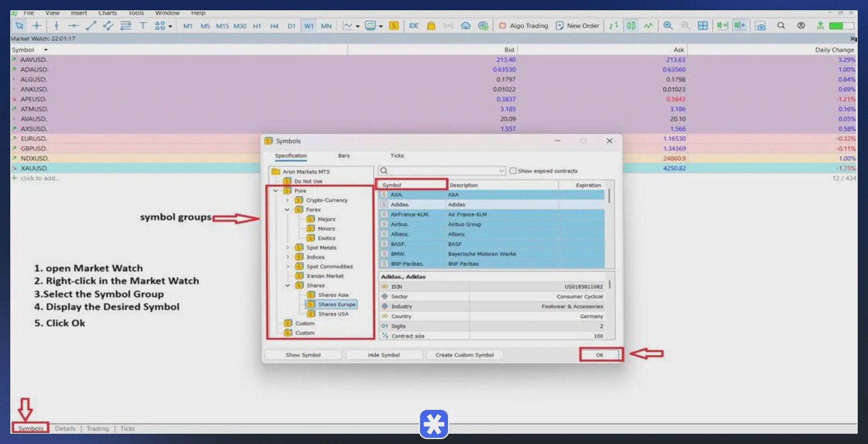Open the symbol search dropdown arrow
The image size is (868, 444).
point(501,171)
